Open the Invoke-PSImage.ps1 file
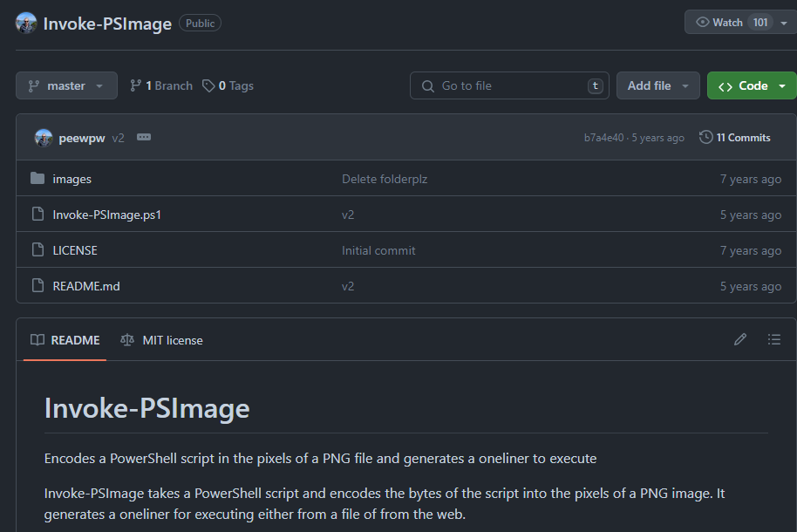The image size is (797, 532). pyautogui.click(x=106, y=215)
